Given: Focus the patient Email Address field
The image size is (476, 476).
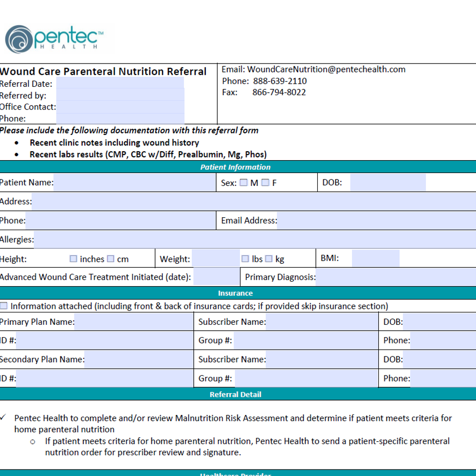Looking at the screenshot, I should tap(376, 220).
